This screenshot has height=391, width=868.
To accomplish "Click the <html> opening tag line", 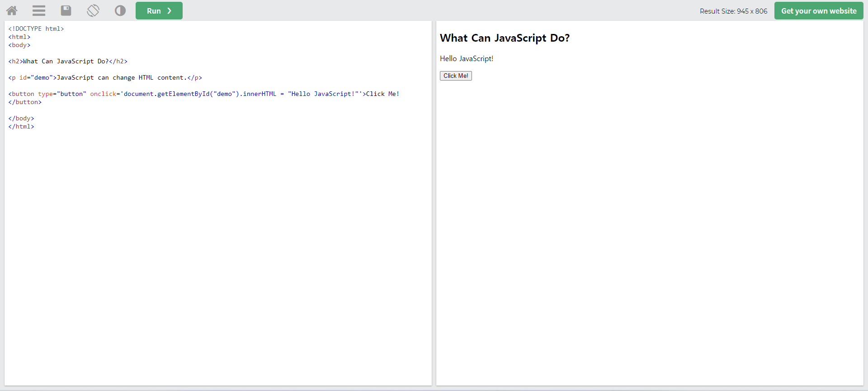I will pos(19,37).
